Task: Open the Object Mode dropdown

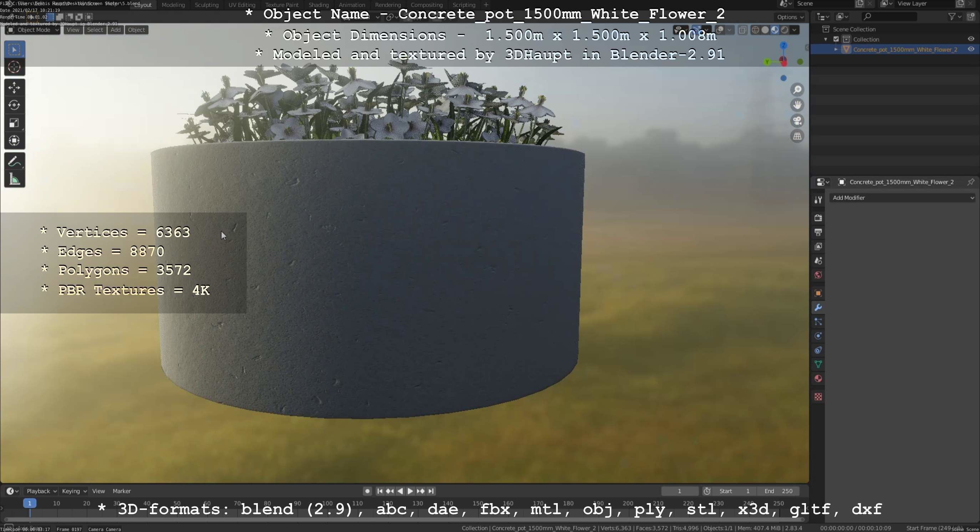Action: point(33,30)
